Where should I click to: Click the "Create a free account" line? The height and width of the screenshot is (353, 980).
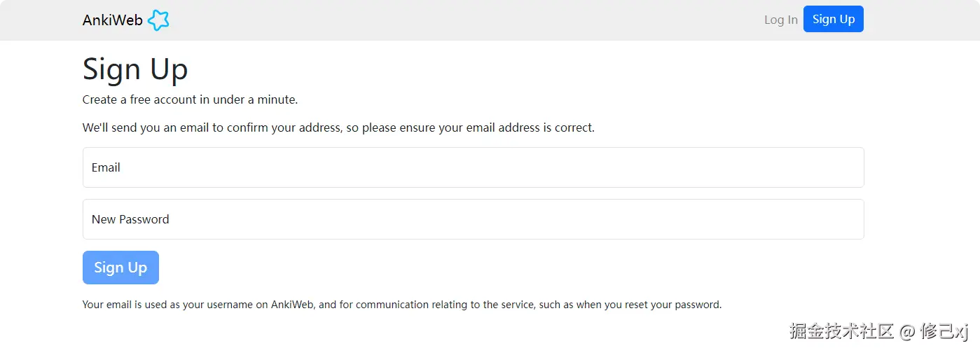pyautogui.click(x=190, y=99)
